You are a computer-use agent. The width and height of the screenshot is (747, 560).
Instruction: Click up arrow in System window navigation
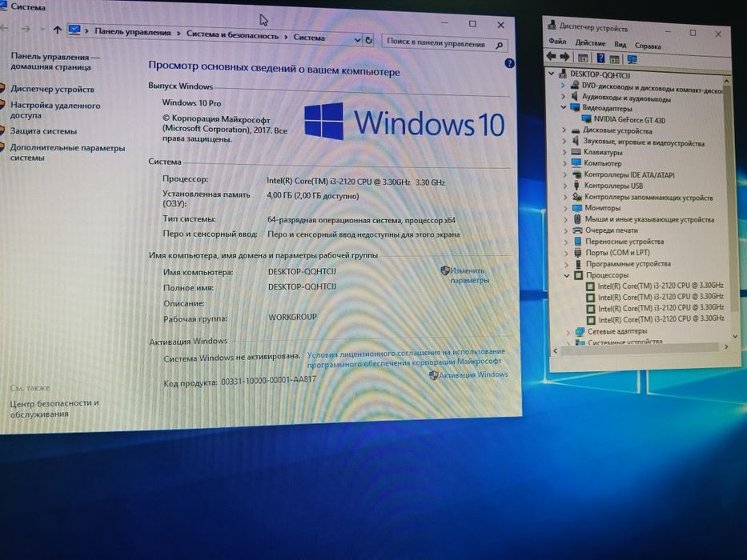click(x=57, y=30)
